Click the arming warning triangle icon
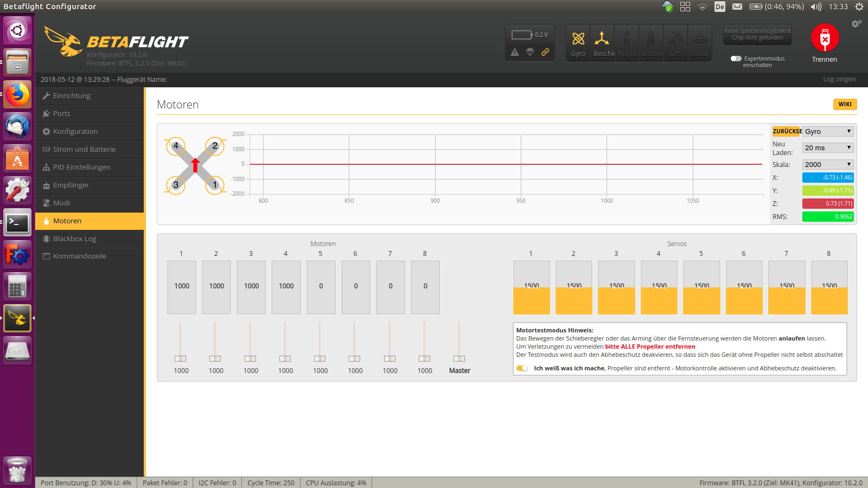Screen dimensions: 868x488 click(515, 52)
